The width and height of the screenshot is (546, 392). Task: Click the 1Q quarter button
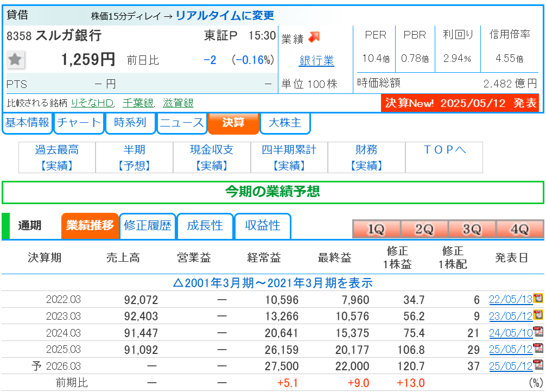click(x=377, y=229)
